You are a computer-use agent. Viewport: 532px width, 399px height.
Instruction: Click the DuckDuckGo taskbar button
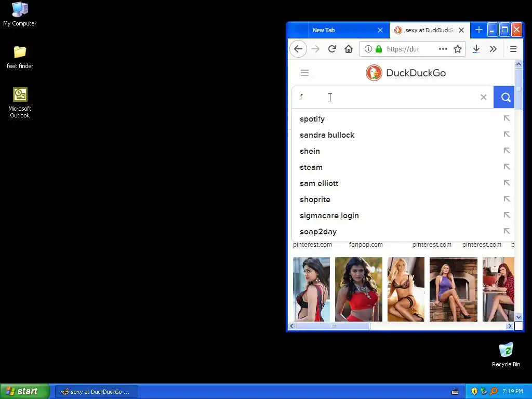click(x=96, y=392)
